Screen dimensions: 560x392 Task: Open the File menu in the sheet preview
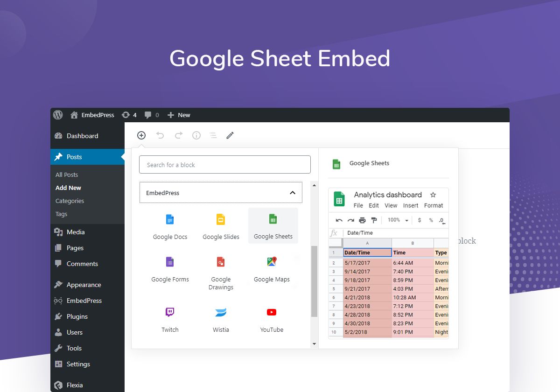[357, 205]
